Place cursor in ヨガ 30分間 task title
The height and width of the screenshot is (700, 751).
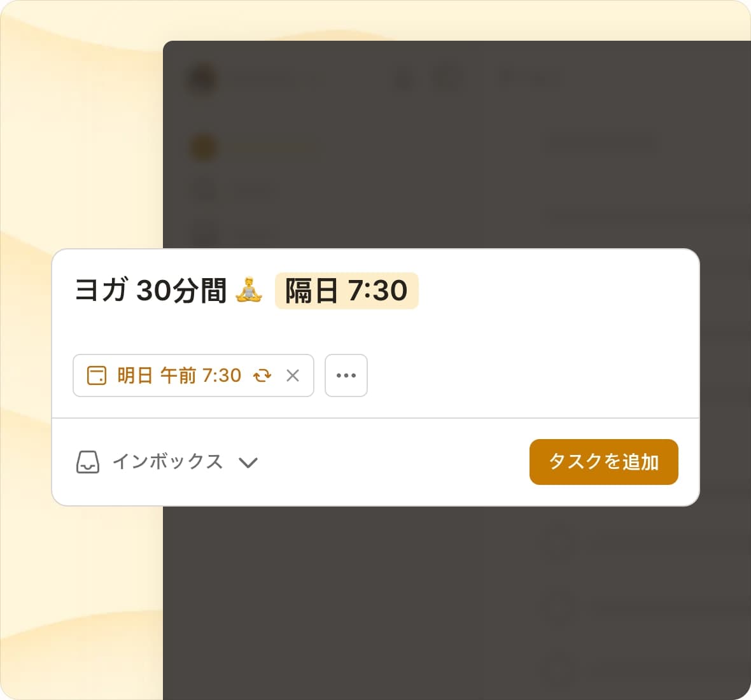tap(150, 290)
